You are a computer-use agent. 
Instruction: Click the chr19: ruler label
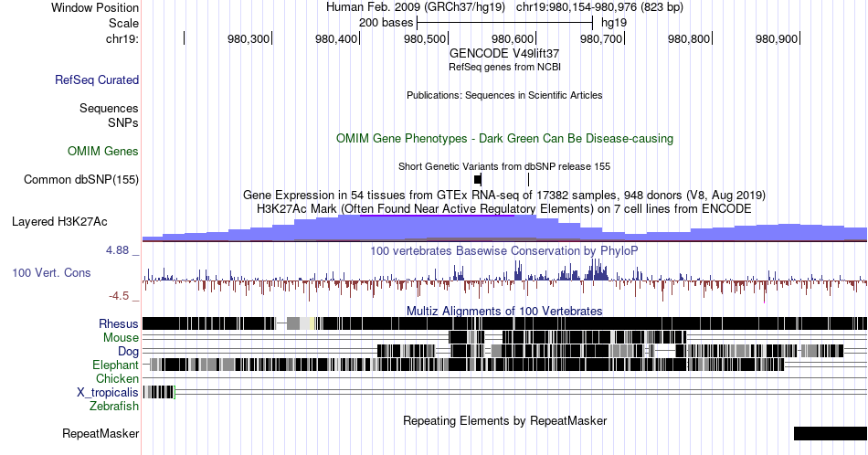click(122, 38)
